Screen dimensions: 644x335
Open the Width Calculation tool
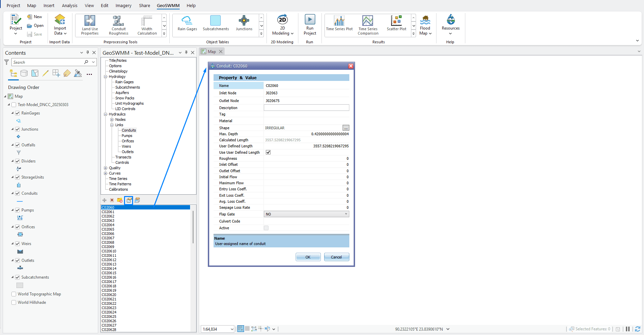(x=147, y=24)
